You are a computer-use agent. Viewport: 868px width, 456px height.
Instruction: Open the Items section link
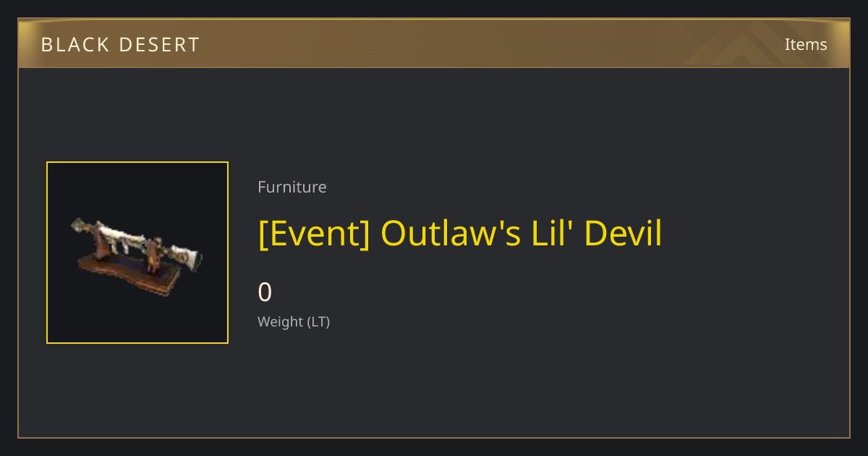[806, 44]
